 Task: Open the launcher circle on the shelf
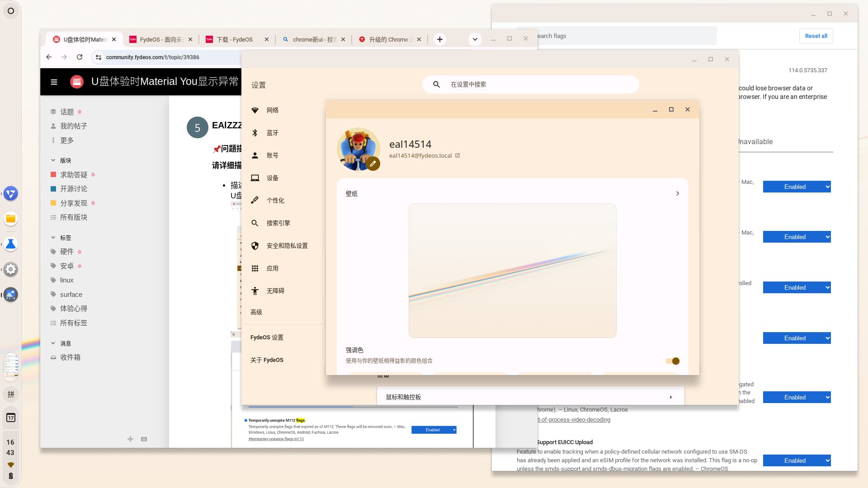click(x=11, y=11)
